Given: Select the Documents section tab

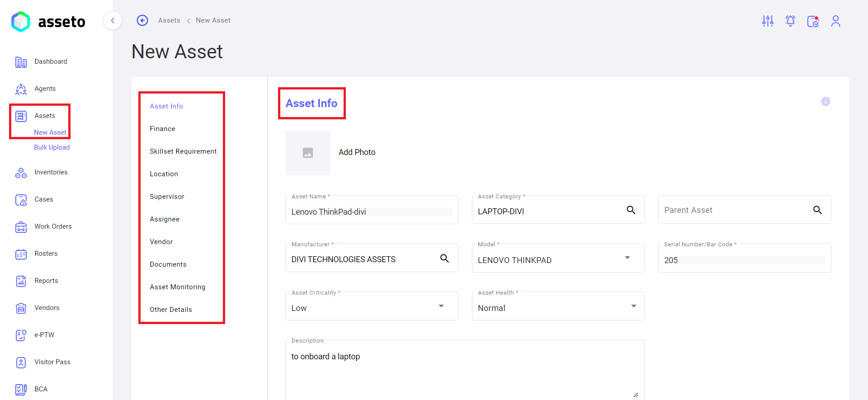Looking at the screenshot, I should [x=168, y=264].
